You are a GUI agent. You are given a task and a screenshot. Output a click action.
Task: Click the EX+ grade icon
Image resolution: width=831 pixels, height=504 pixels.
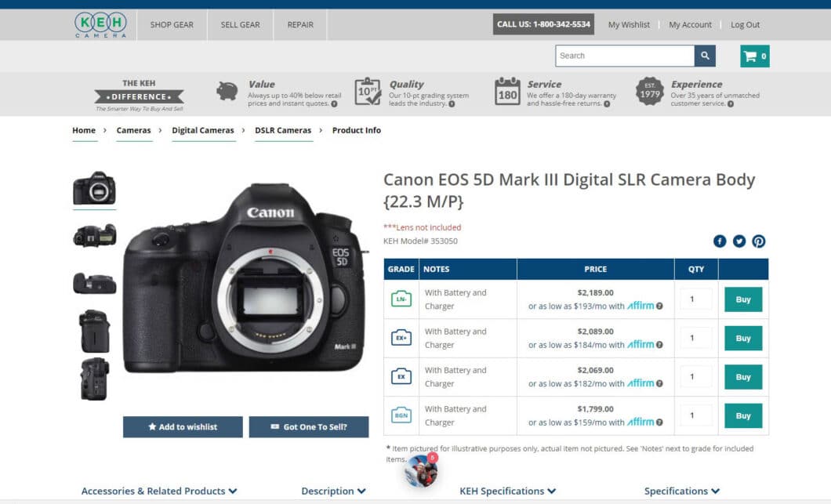(401, 338)
